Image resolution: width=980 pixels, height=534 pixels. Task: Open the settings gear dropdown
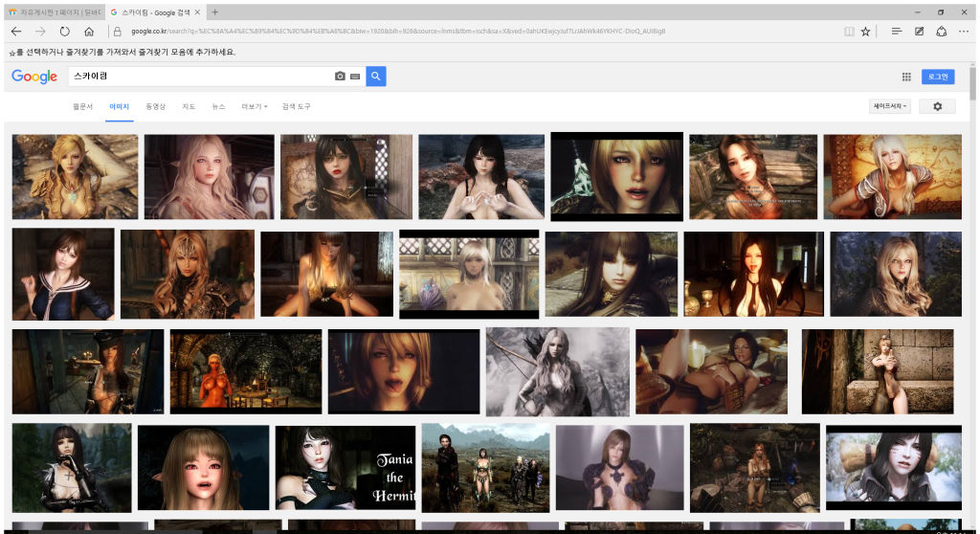click(x=937, y=106)
